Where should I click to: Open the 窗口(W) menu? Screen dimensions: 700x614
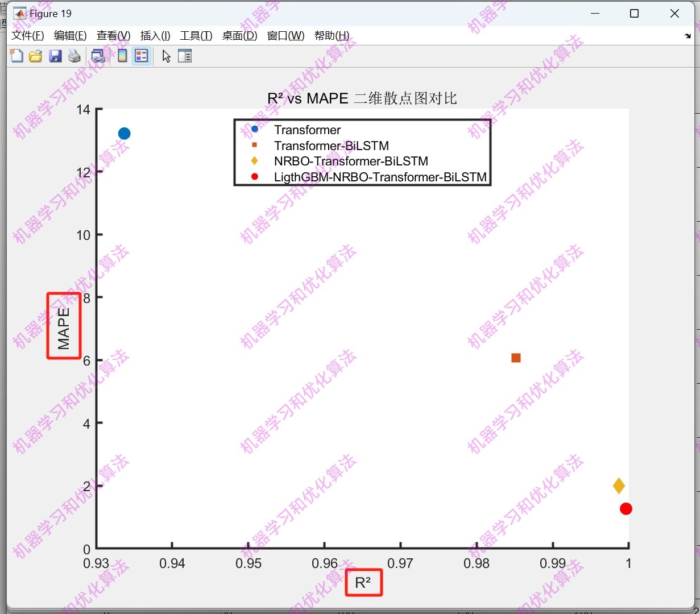point(285,35)
